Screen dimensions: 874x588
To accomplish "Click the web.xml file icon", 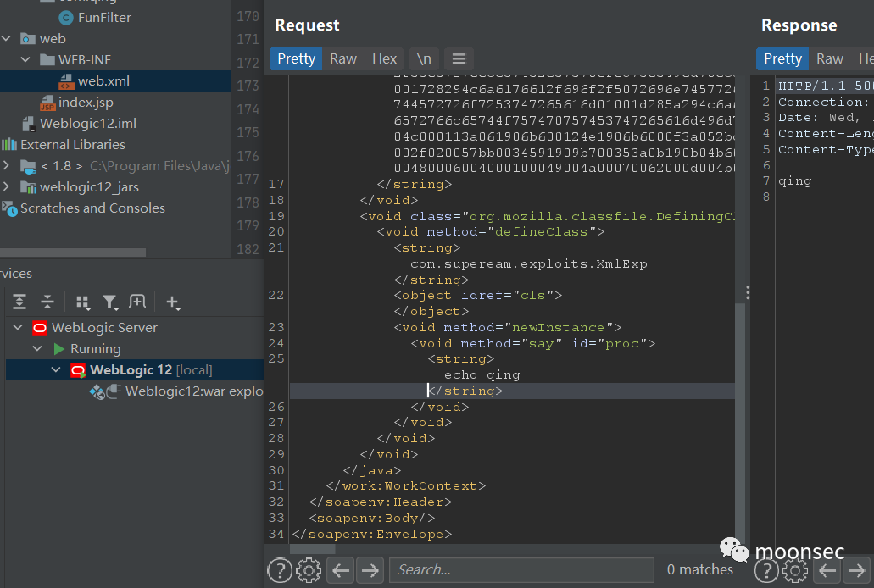I will [66, 81].
